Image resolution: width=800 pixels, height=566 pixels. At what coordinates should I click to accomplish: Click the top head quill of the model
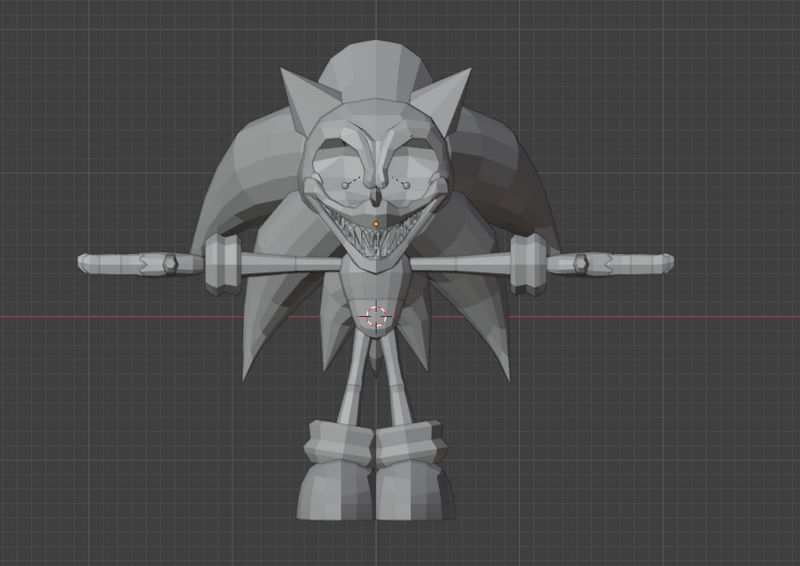[377, 69]
